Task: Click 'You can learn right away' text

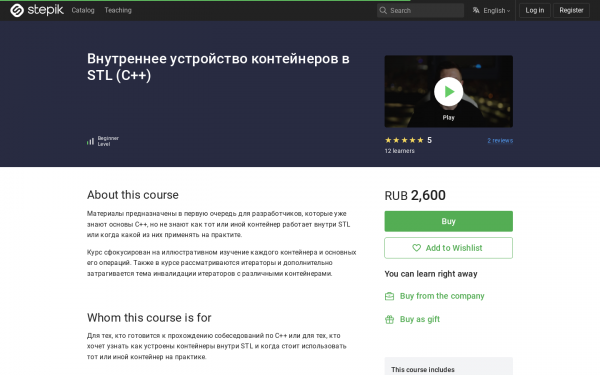Action: click(x=431, y=274)
